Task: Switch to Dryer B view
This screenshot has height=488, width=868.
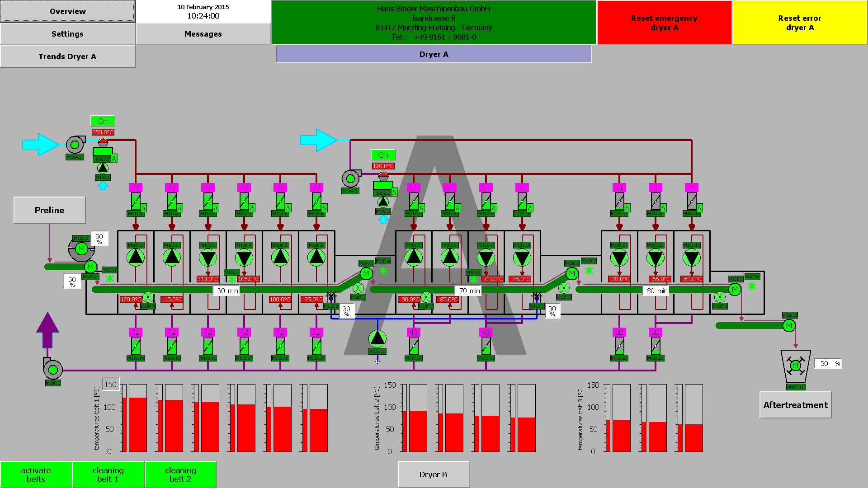Action: [434, 474]
